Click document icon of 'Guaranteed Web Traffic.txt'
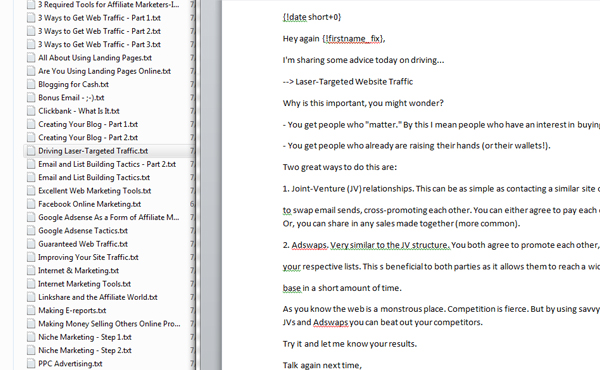The image size is (600, 370). coord(31,244)
